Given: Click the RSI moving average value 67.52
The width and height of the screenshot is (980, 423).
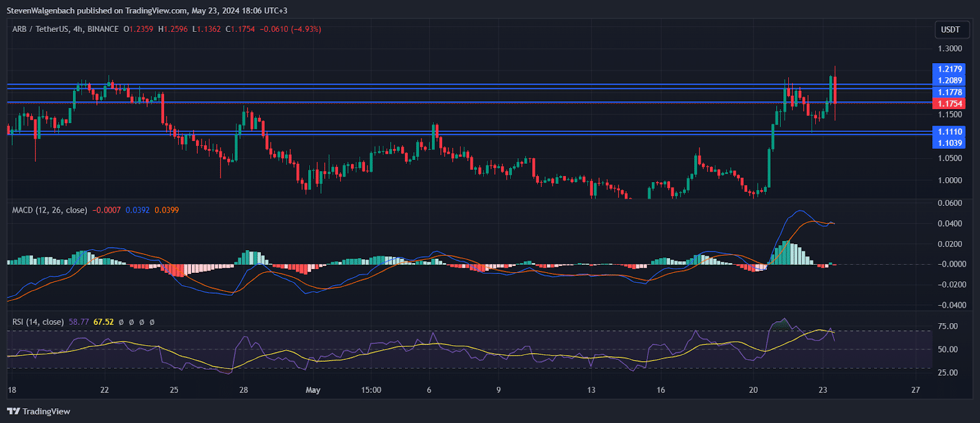Looking at the screenshot, I should pyautogui.click(x=104, y=321).
